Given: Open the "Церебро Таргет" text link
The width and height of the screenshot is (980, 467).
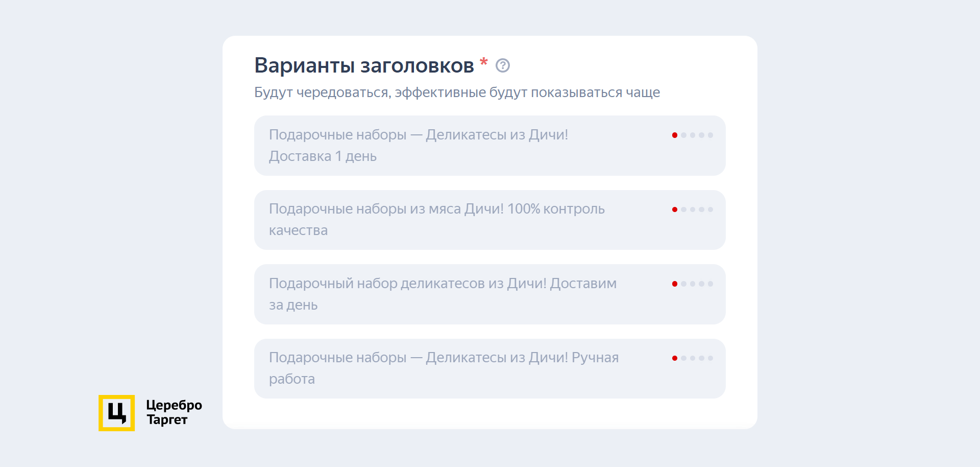Looking at the screenshot, I should [174, 412].
